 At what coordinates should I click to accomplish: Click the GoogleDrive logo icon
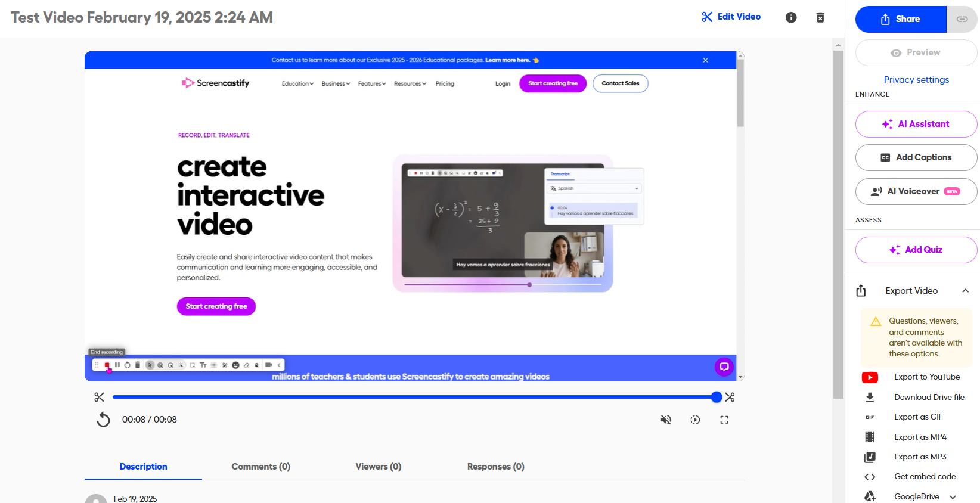click(x=870, y=496)
